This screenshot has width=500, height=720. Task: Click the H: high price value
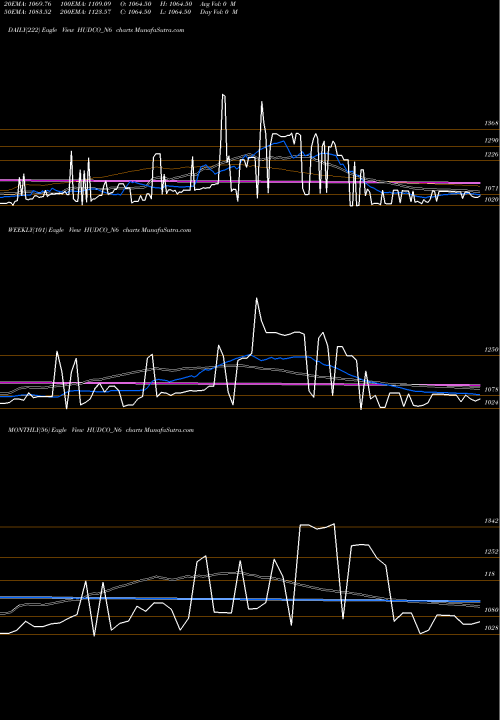click(x=176, y=4)
